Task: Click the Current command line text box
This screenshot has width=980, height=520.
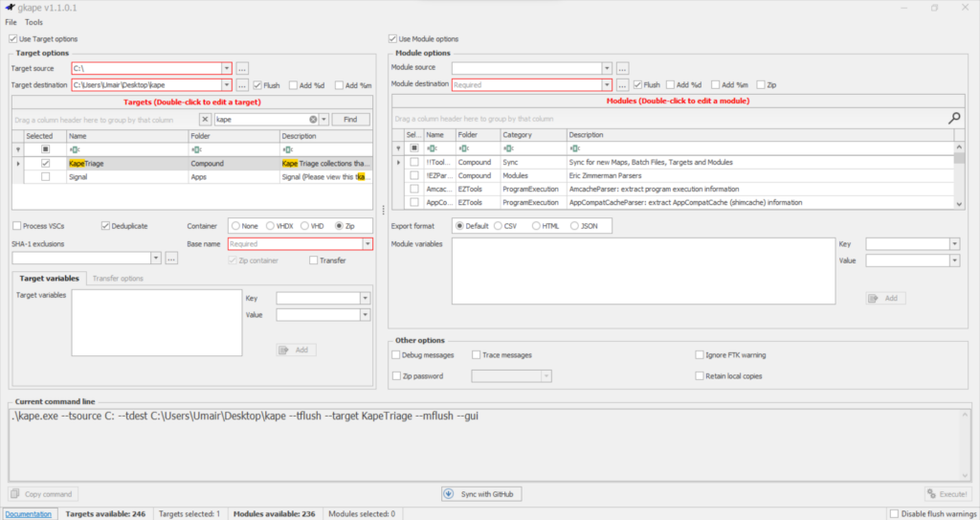Action: 490,444
